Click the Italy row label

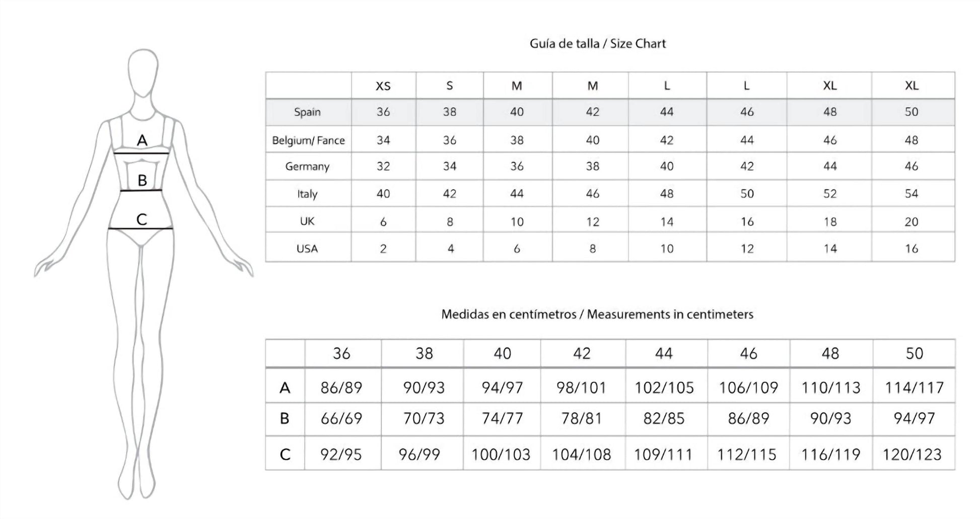coord(307,194)
